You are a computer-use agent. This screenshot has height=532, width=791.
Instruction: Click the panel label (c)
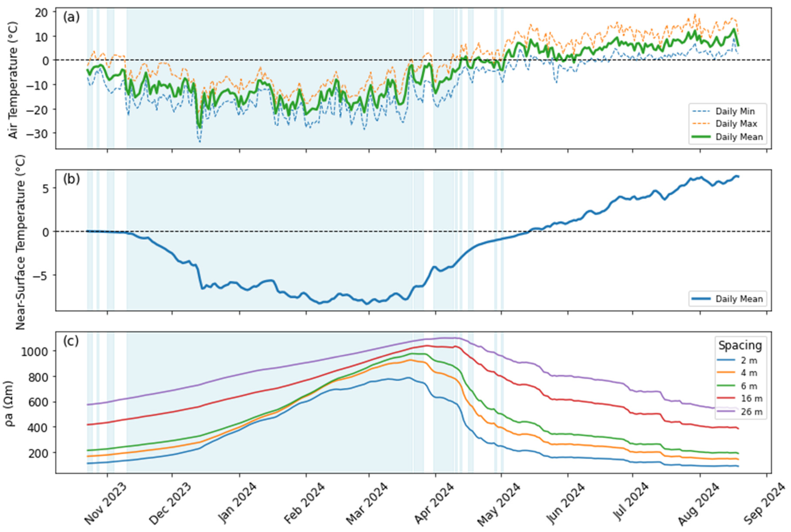[x=71, y=341]
